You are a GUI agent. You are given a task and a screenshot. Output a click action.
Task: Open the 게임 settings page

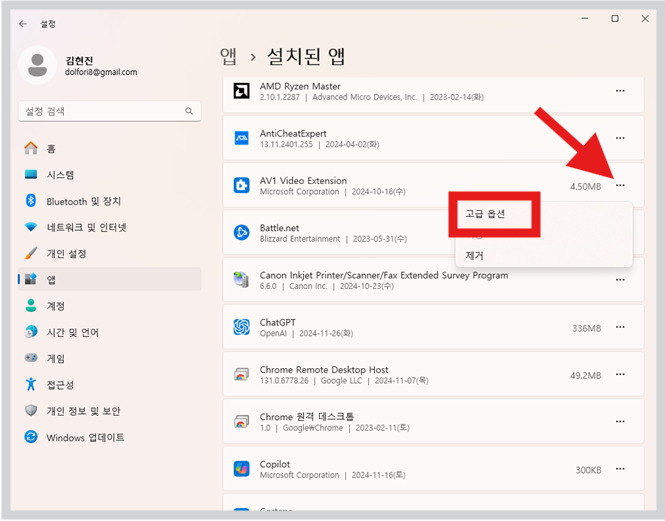[109, 359]
